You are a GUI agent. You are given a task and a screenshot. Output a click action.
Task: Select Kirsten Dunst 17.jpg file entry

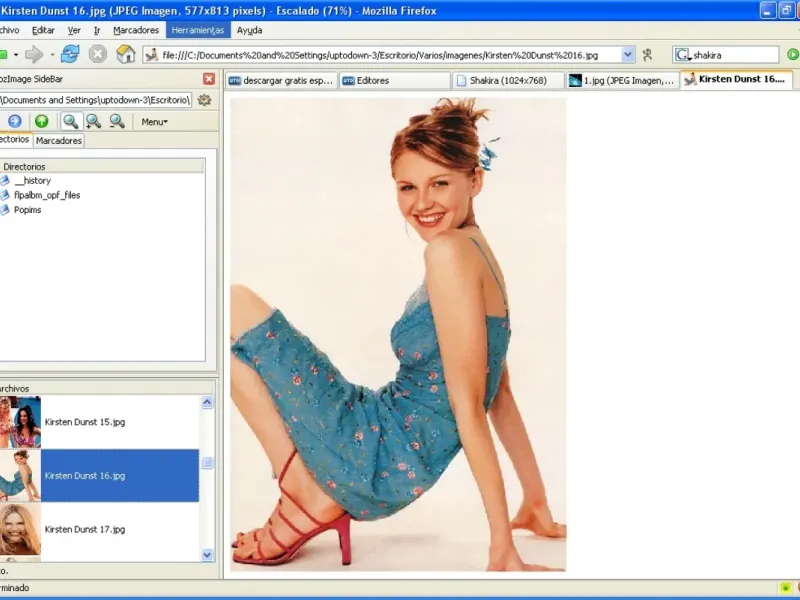click(99, 529)
